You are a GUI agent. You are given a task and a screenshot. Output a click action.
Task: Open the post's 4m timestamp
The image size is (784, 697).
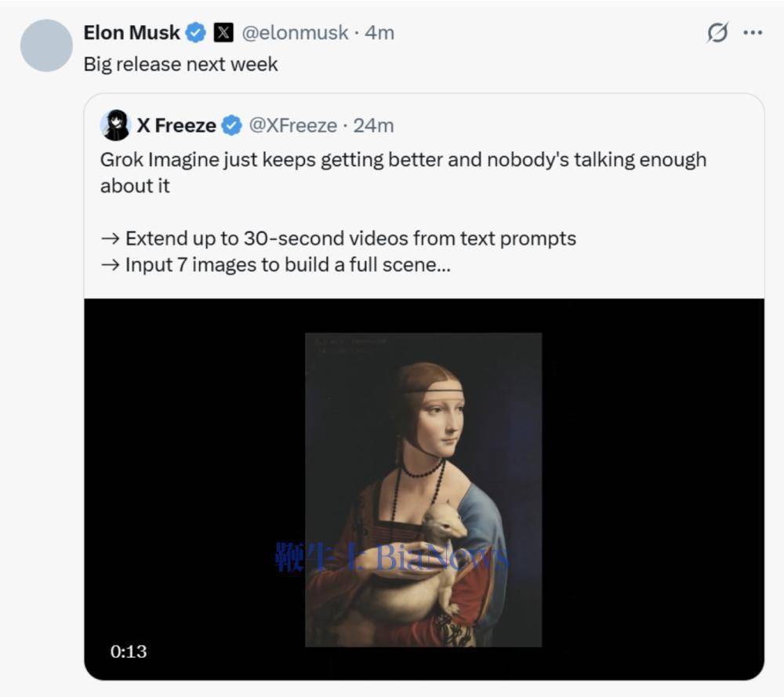click(379, 33)
